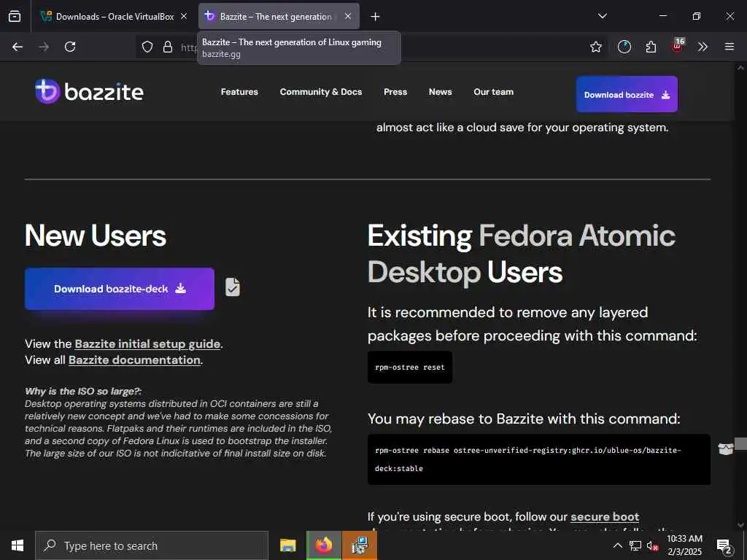This screenshot has height=560, width=747.
Task: Open File Explorer from the taskbar
Action: point(287,545)
